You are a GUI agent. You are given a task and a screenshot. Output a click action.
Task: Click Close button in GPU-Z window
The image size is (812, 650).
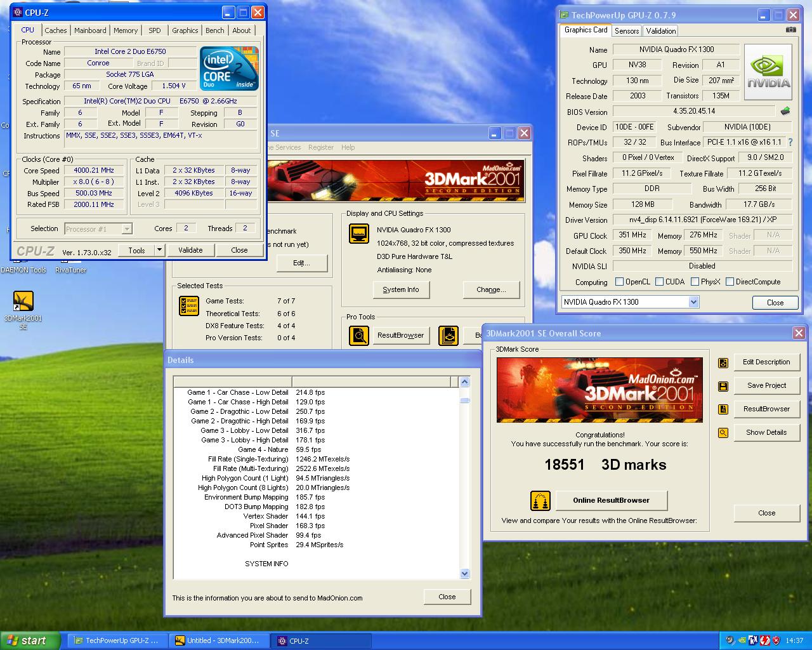(x=775, y=302)
